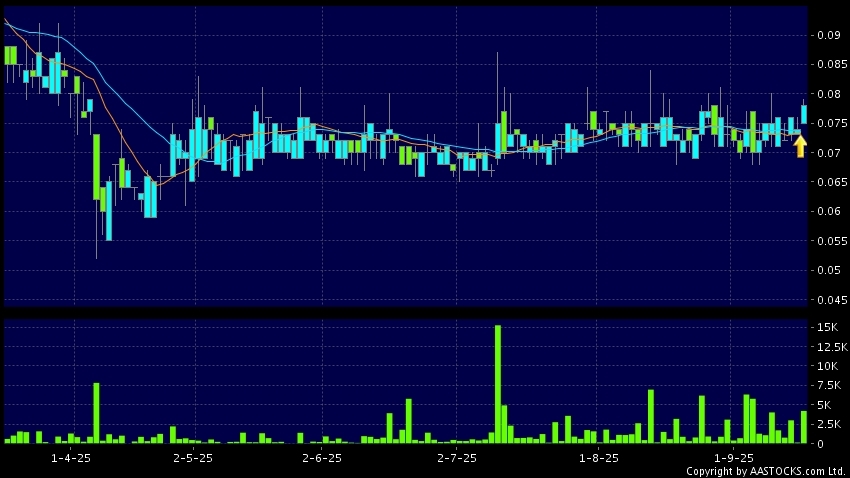Click the rightmost volume bar
Viewport: 850px width, 478px height.
[x=804, y=427]
